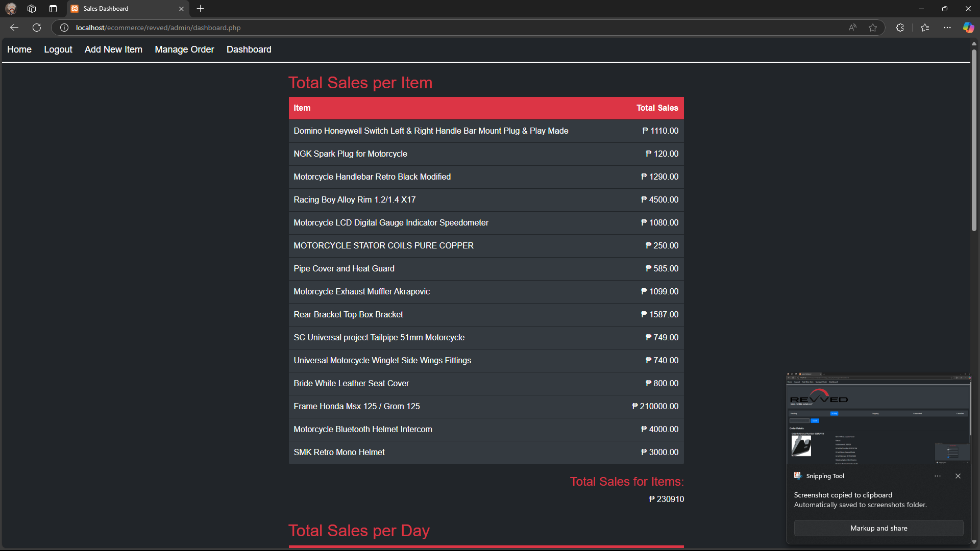The height and width of the screenshot is (551, 980).
Task: Select the Sales Dashboard browser tab
Action: click(128, 9)
